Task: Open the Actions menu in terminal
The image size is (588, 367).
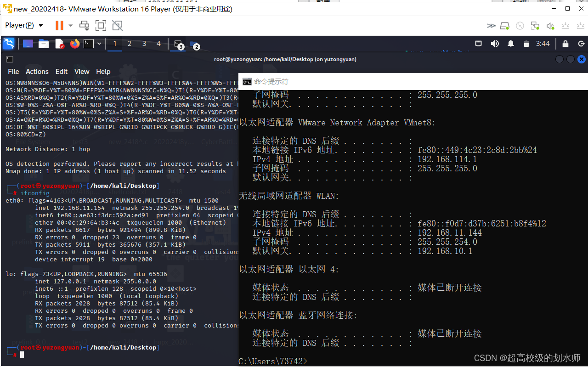Action: (x=37, y=72)
